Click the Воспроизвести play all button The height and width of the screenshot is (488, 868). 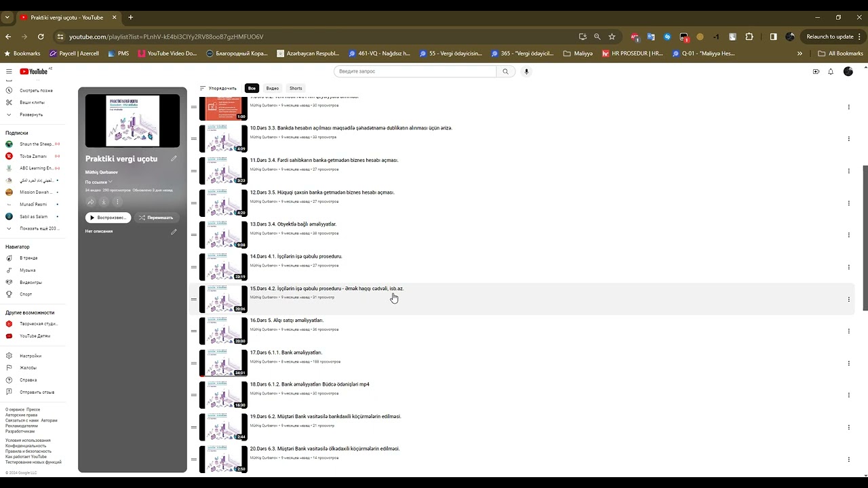pos(108,218)
